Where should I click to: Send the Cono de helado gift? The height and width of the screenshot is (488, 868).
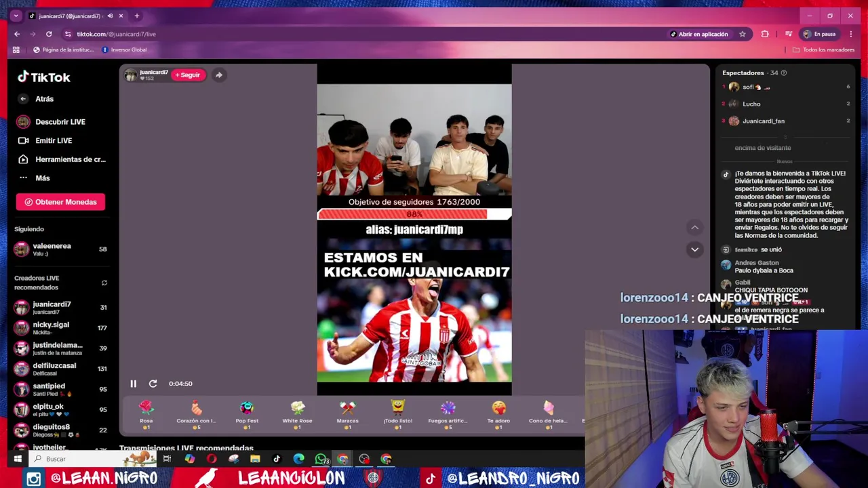coord(548,415)
